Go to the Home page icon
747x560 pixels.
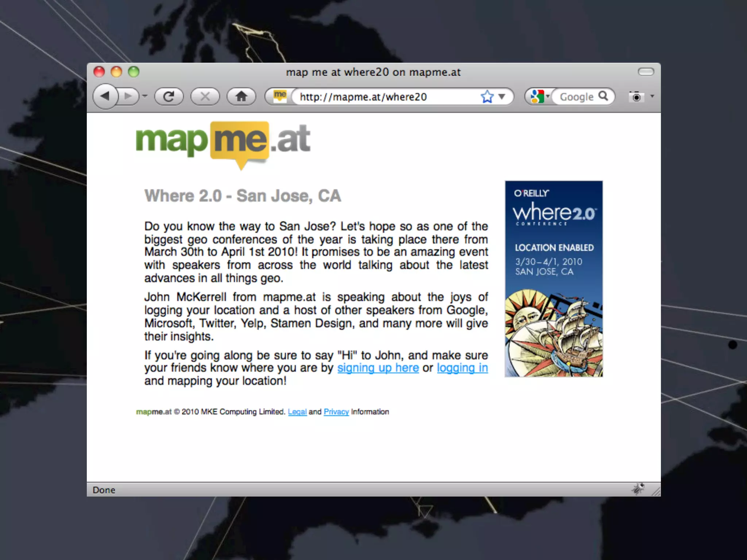click(241, 97)
